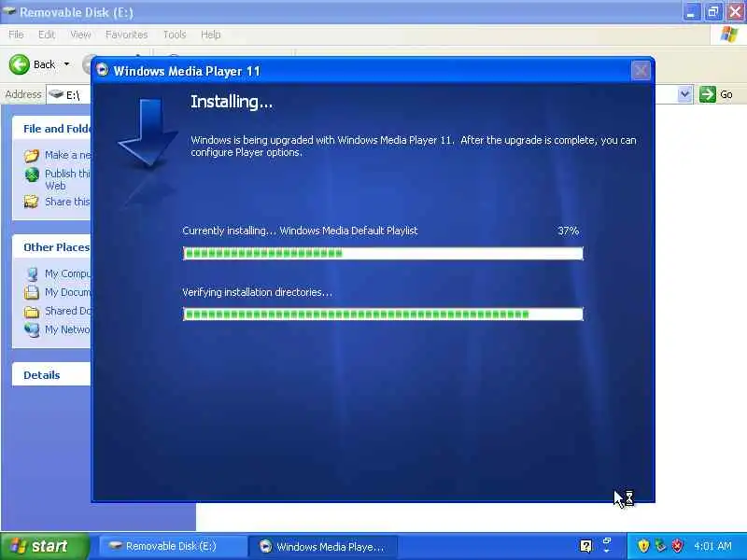Open the Help menu in Explorer
The width and height of the screenshot is (747, 560).
(x=210, y=35)
